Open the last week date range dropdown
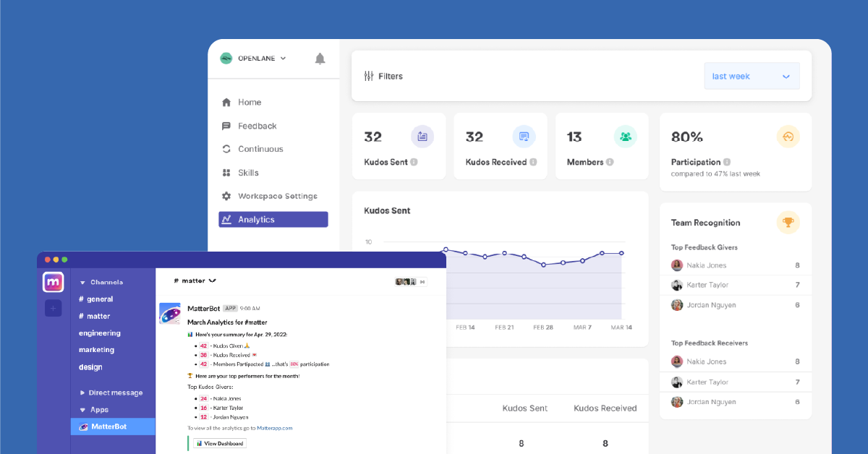The height and width of the screenshot is (454, 868). (752, 76)
